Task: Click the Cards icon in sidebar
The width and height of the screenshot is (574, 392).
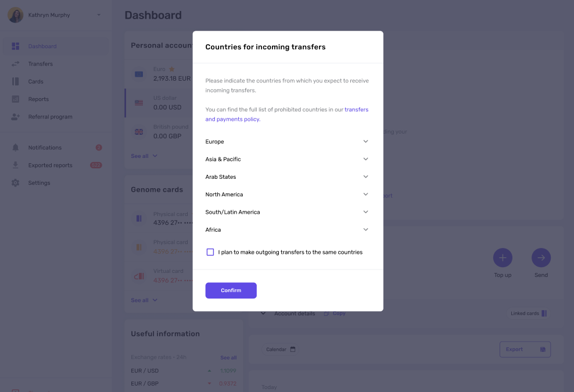Action: click(15, 81)
